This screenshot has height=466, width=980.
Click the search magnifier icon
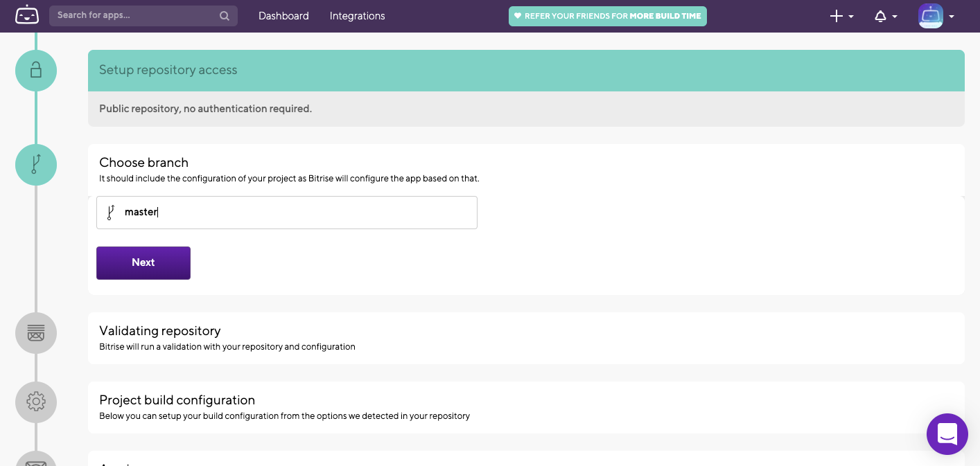coord(225,16)
